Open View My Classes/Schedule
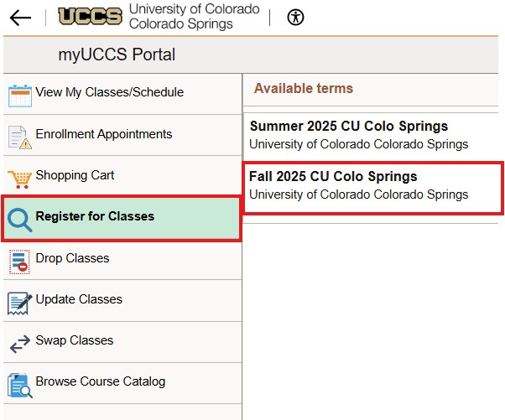505x420 pixels. (109, 92)
